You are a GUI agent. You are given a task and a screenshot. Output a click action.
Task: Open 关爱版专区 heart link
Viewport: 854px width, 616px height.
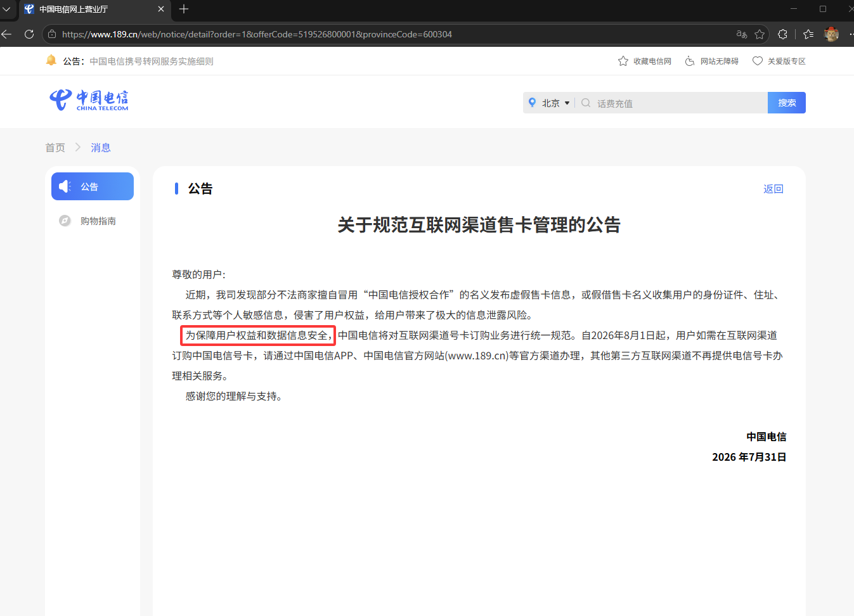[779, 61]
